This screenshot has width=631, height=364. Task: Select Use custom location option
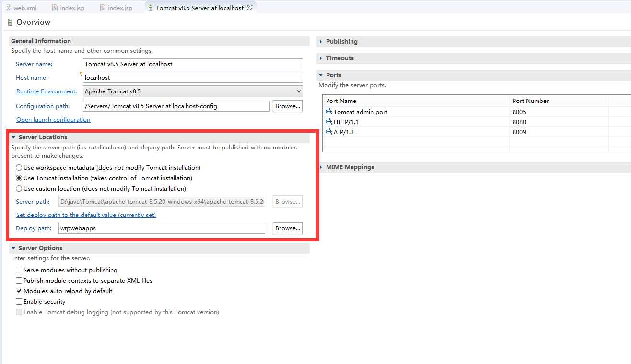coord(19,189)
